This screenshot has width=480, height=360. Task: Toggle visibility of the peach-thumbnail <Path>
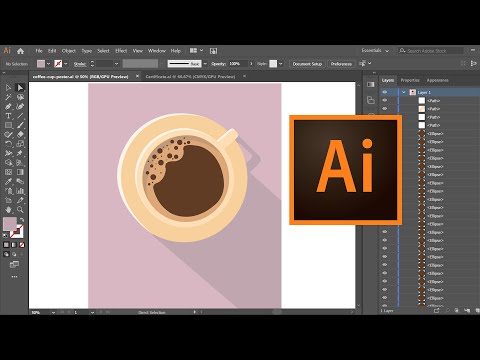(x=385, y=109)
